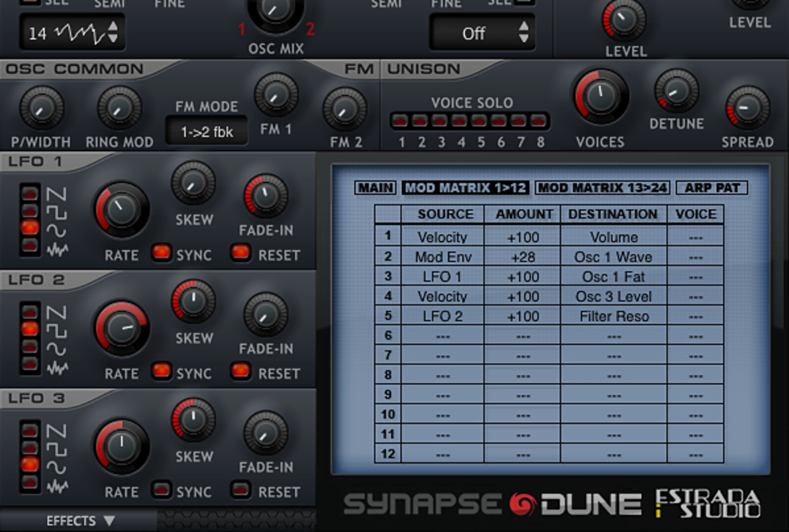Select LFO 1 random noise waveform LED

[x=30, y=245]
